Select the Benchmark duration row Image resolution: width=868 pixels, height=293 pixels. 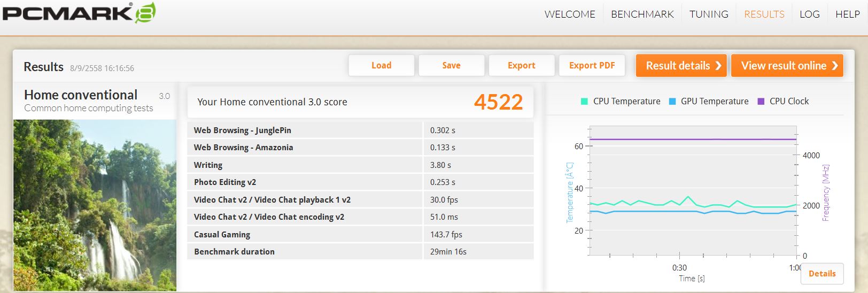click(x=360, y=252)
